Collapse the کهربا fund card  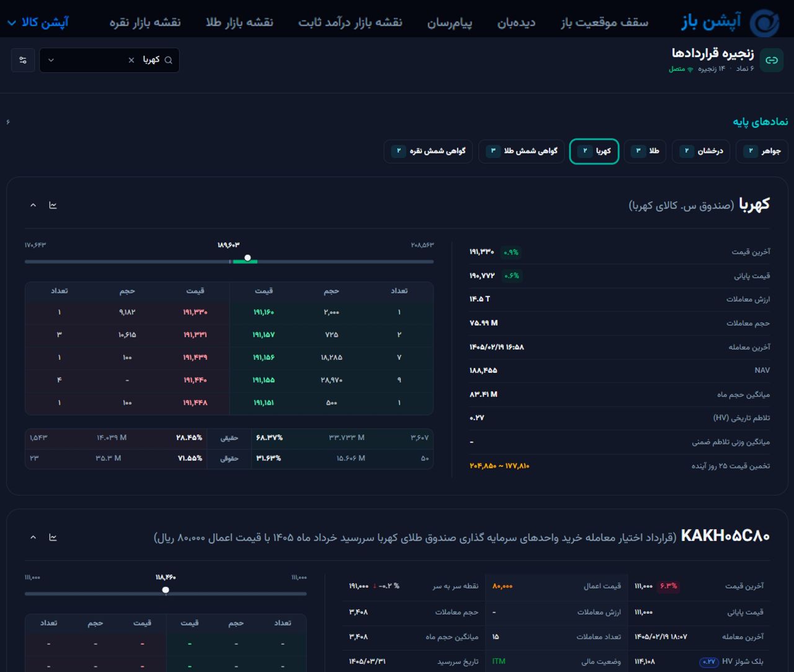pyautogui.click(x=33, y=205)
